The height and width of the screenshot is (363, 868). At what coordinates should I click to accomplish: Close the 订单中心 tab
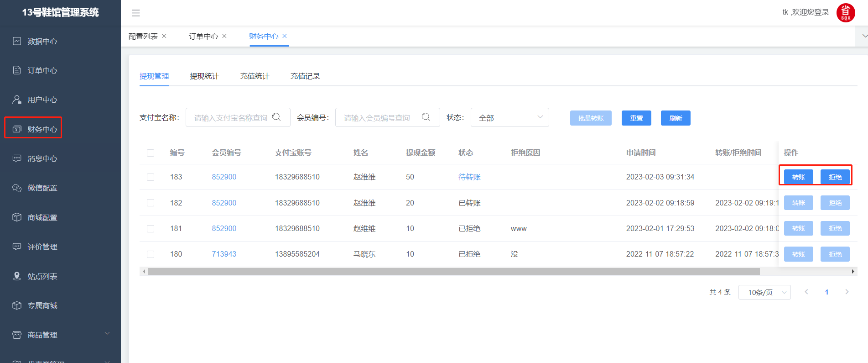pyautogui.click(x=224, y=36)
